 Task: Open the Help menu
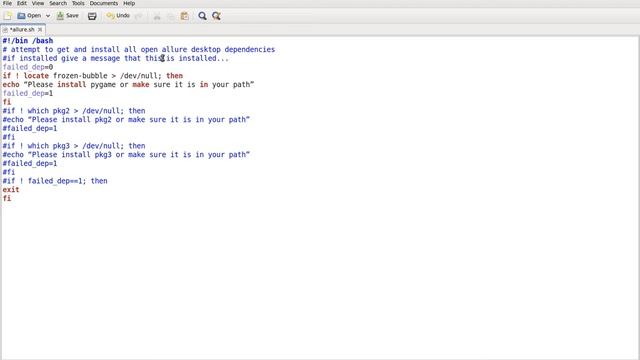pyautogui.click(x=129, y=3)
